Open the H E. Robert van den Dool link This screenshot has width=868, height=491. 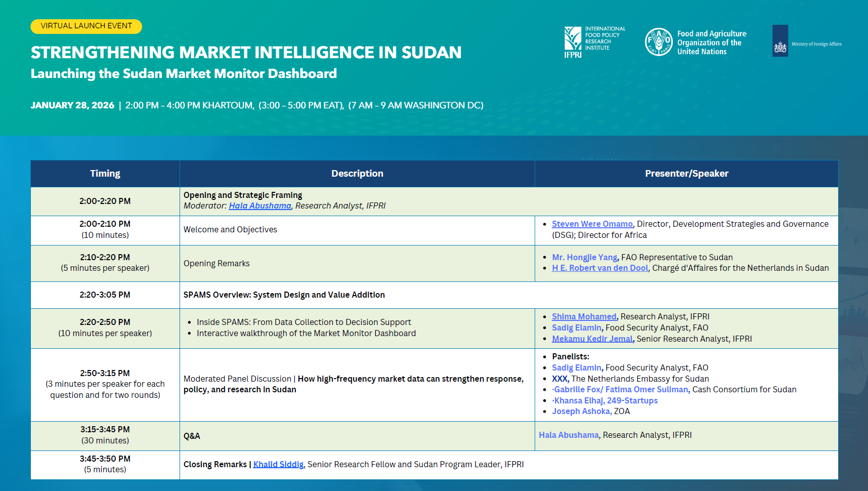coord(600,268)
